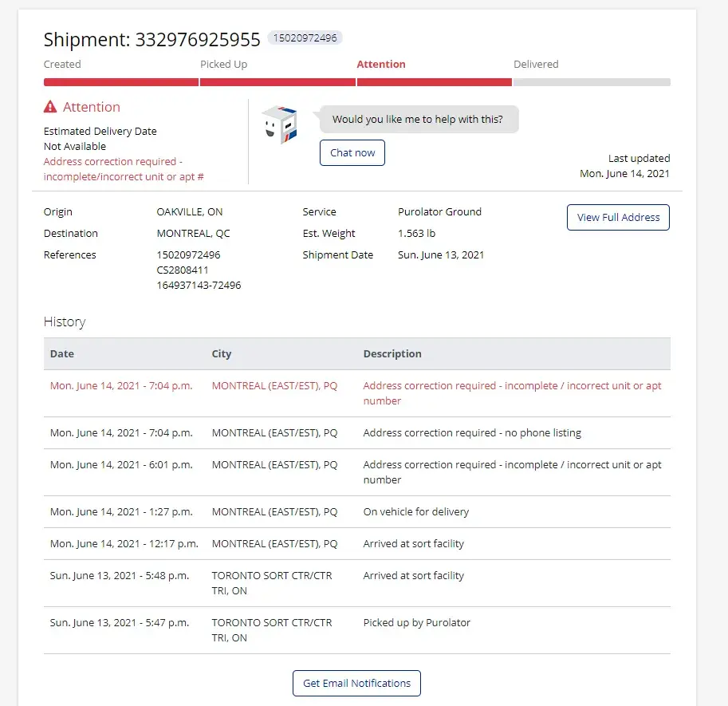Click the MONTREAL, QC destination value

tap(193, 233)
